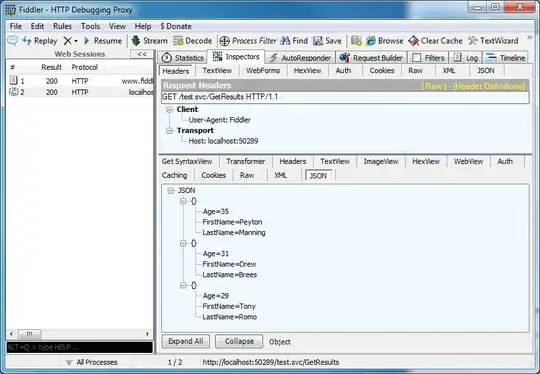Viewport: 540px width, 374px height.
Task: Click the Find binoculars button
Action: coord(294,41)
